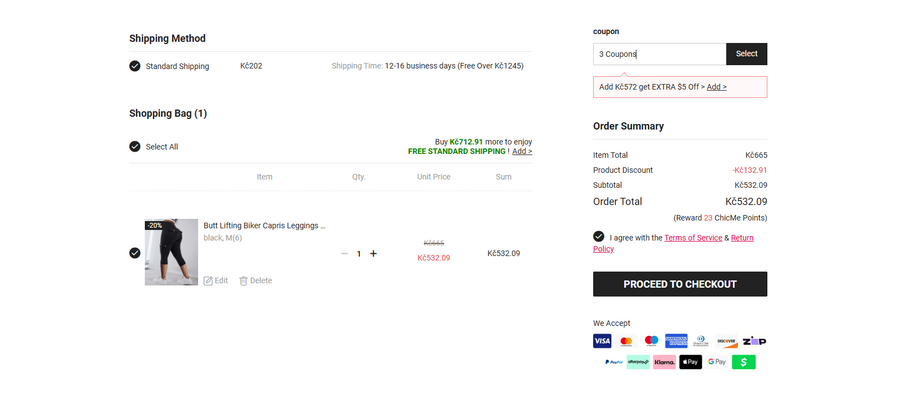Decrease leggings quantity with minus button
This screenshot has width=900, height=400.
tap(345, 254)
